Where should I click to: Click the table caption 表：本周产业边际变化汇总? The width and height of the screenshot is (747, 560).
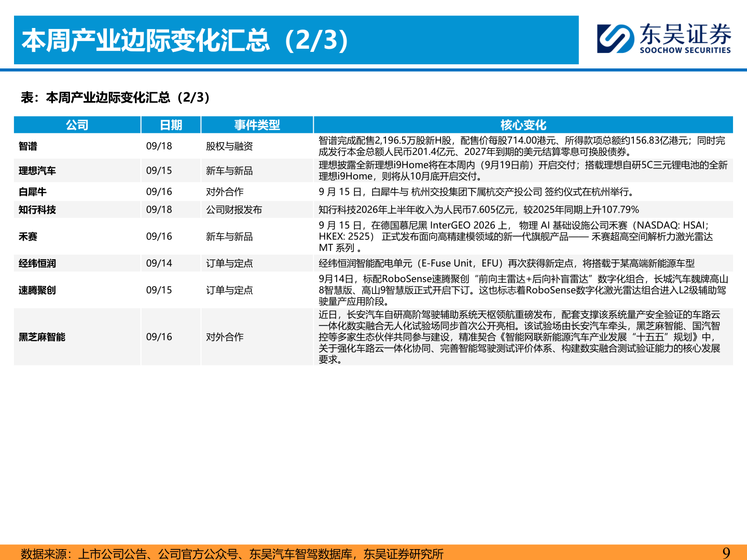coord(115,97)
